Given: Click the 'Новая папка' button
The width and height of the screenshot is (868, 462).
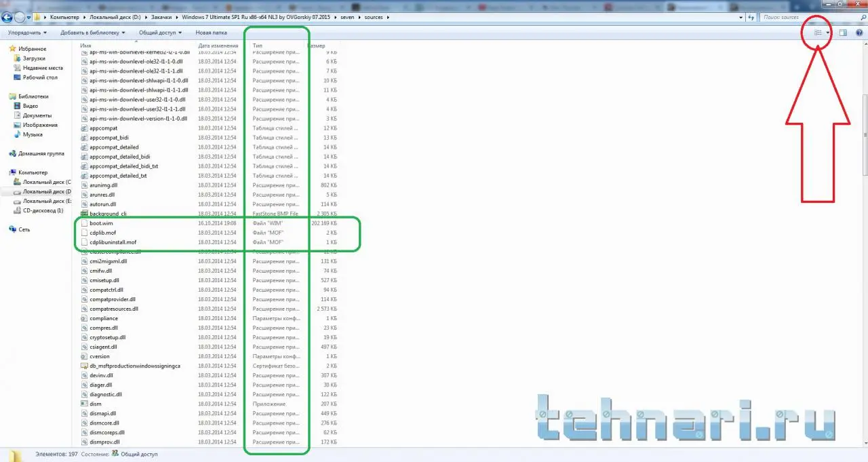Looking at the screenshot, I should click(x=211, y=33).
